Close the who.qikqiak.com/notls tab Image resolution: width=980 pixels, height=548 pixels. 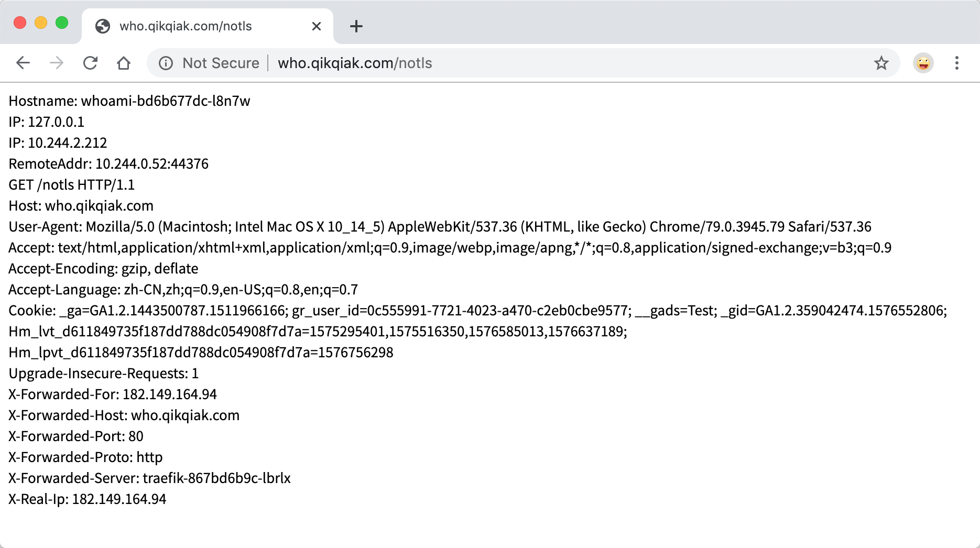point(317,26)
